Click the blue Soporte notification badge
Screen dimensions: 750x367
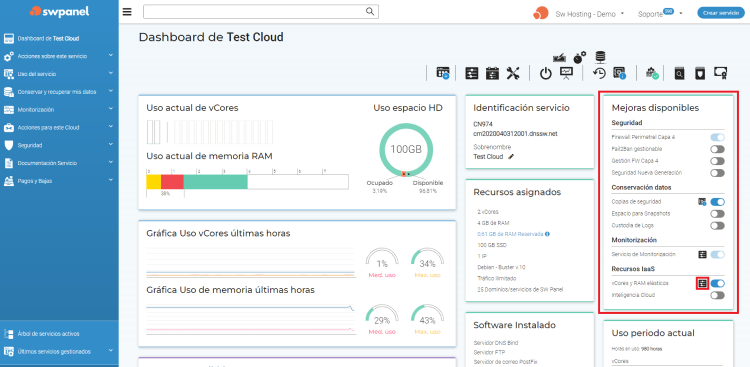click(668, 11)
